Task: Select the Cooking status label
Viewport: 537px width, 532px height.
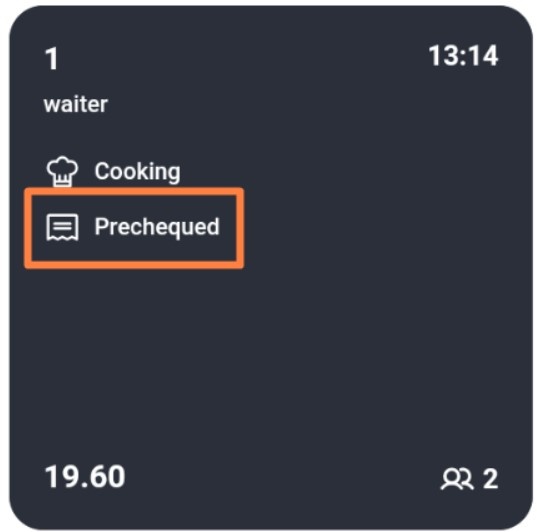Action: (137, 171)
